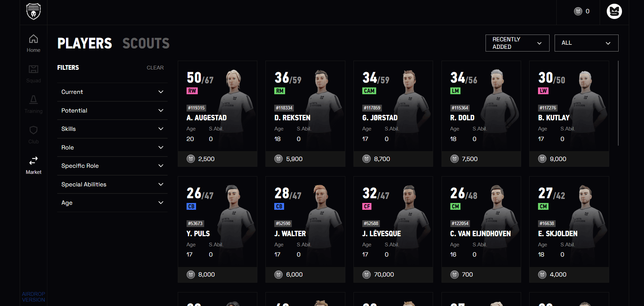The height and width of the screenshot is (306, 644).
Task: Switch to the Scouts tab
Action: 146,43
